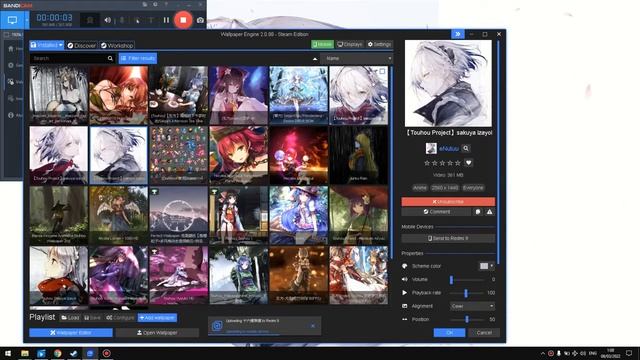Click the Position slider
This screenshot has width=640, height=360.
pos(467,319)
